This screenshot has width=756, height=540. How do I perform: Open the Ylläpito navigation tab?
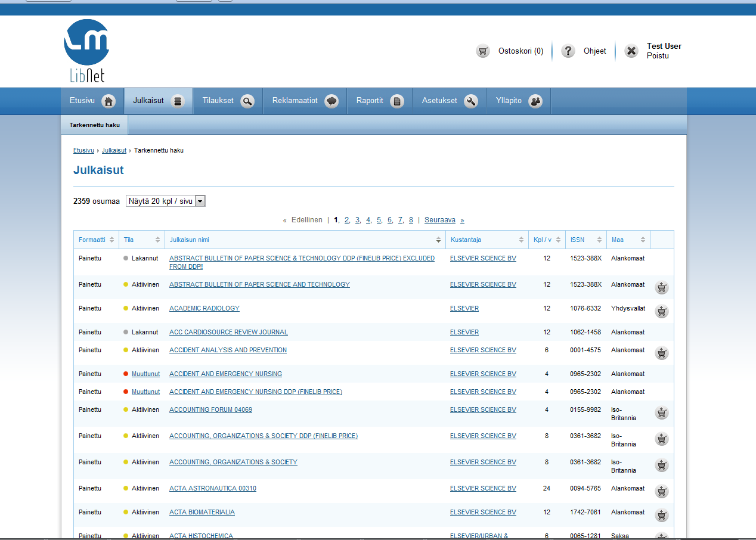[519, 101]
